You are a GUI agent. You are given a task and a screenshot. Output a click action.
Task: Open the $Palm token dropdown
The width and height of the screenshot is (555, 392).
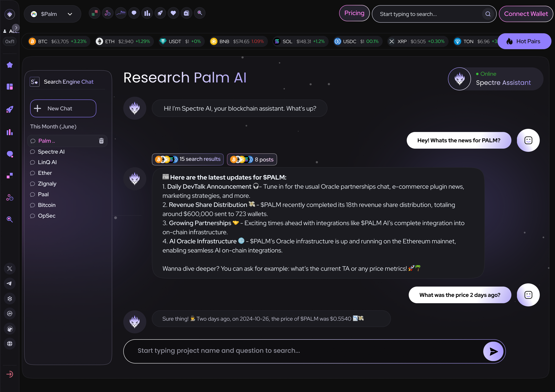(x=53, y=14)
